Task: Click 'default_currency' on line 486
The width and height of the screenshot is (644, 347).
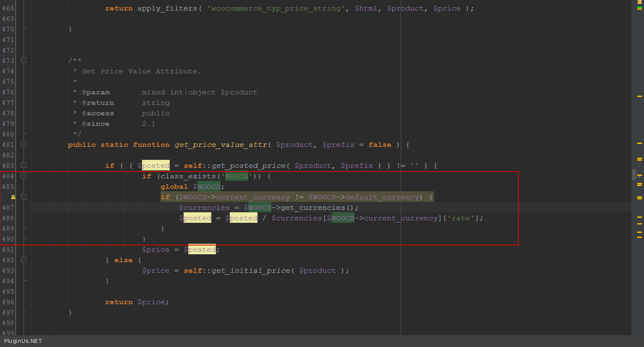Action: pyautogui.click(x=382, y=197)
